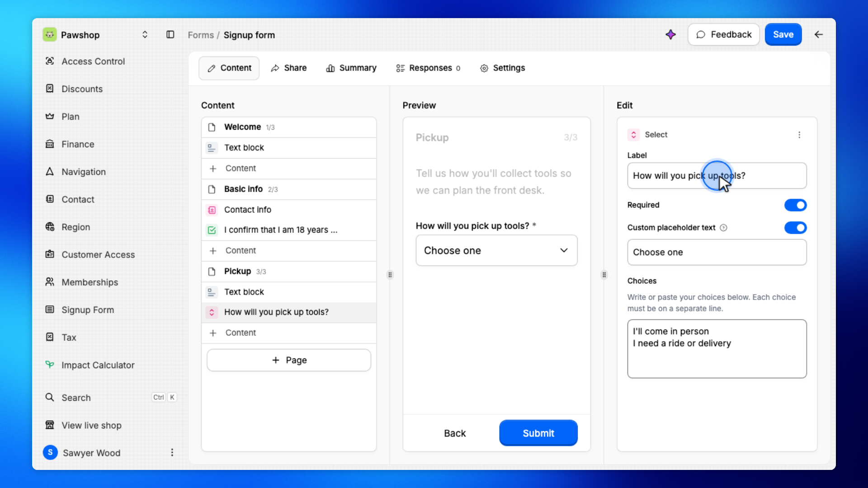The width and height of the screenshot is (868, 488).
Task: Add Content under Basic info page
Action: pyautogui.click(x=289, y=251)
